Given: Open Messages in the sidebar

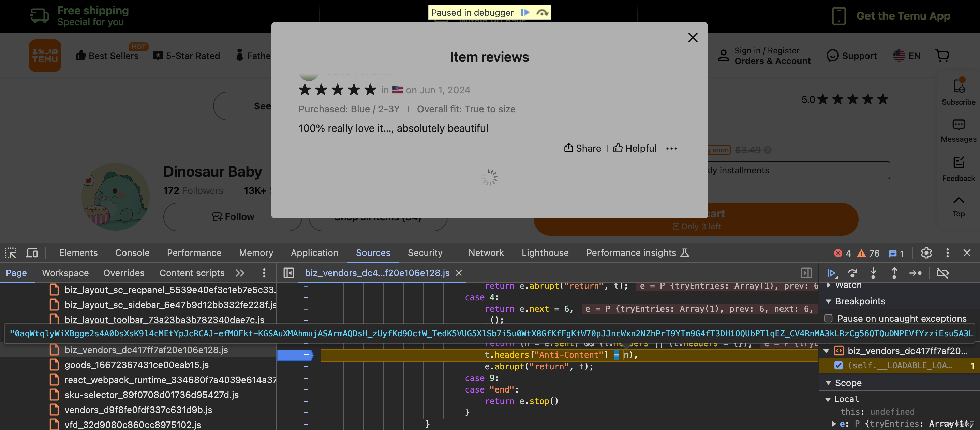Looking at the screenshot, I should click(x=958, y=130).
